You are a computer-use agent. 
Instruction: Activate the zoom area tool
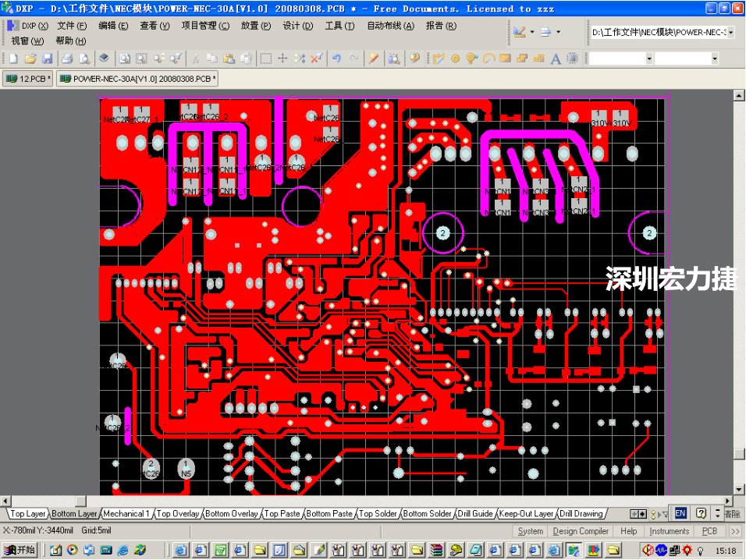click(142, 58)
